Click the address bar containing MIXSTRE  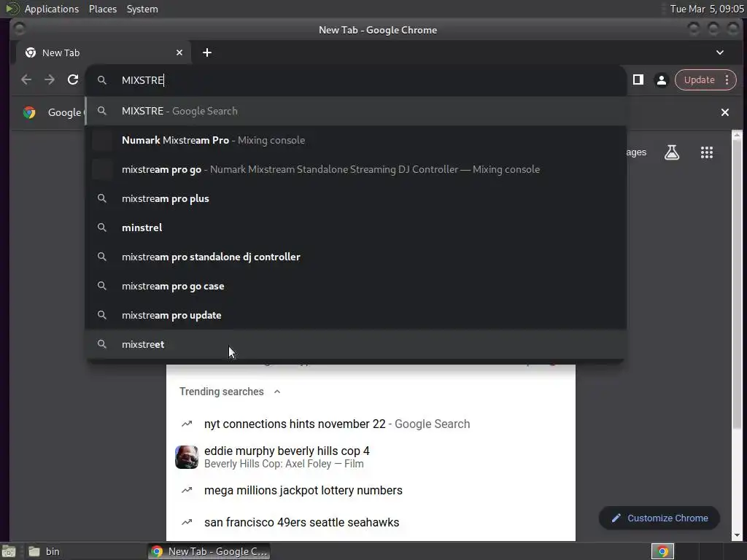click(355, 80)
